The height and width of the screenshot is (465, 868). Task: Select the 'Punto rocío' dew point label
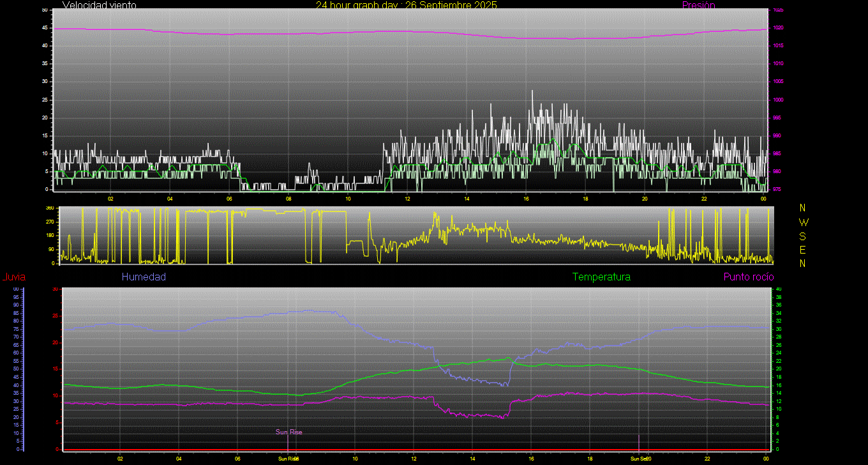point(748,277)
